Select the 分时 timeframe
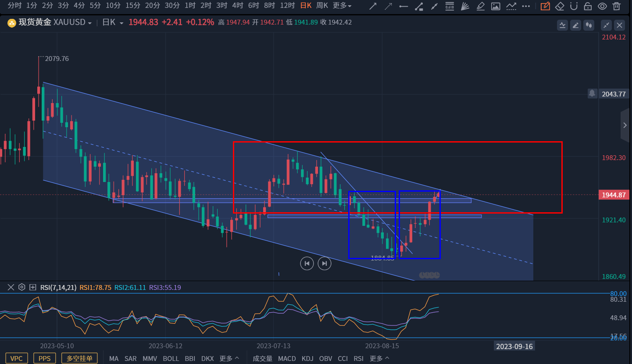Viewport: 632px width, 364px height. click(x=14, y=6)
